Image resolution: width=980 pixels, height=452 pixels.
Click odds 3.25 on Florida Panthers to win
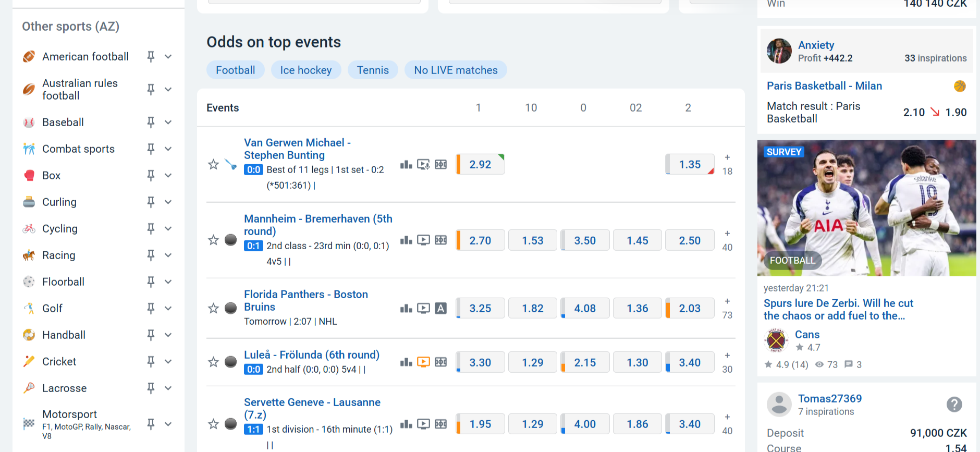click(x=480, y=308)
